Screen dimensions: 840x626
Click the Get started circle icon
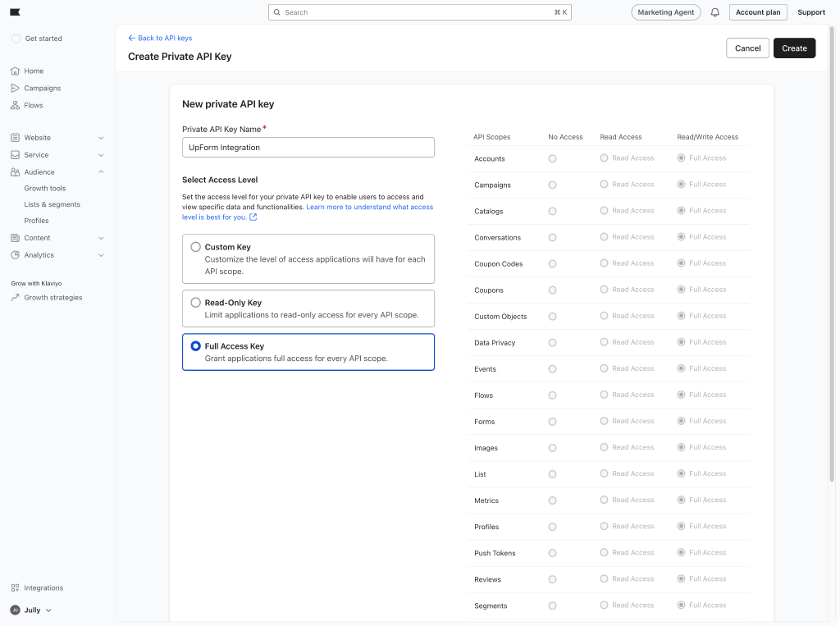tap(16, 39)
